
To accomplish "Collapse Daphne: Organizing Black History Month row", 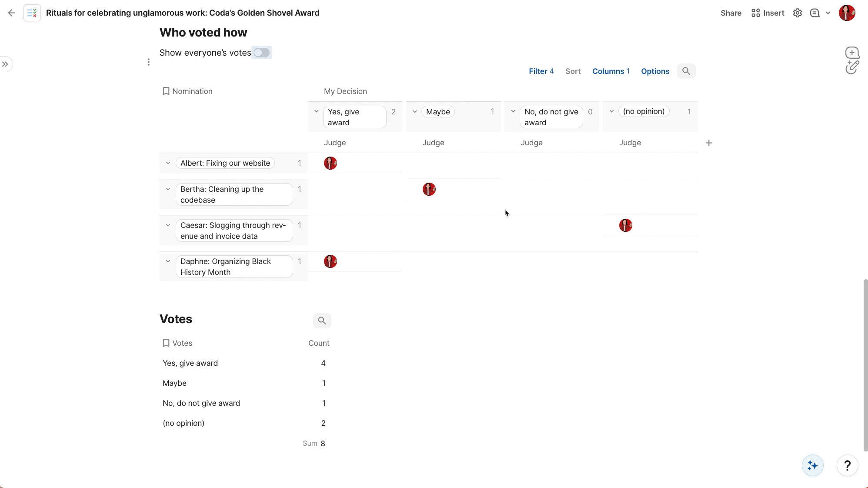I will pyautogui.click(x=168, y=261).
